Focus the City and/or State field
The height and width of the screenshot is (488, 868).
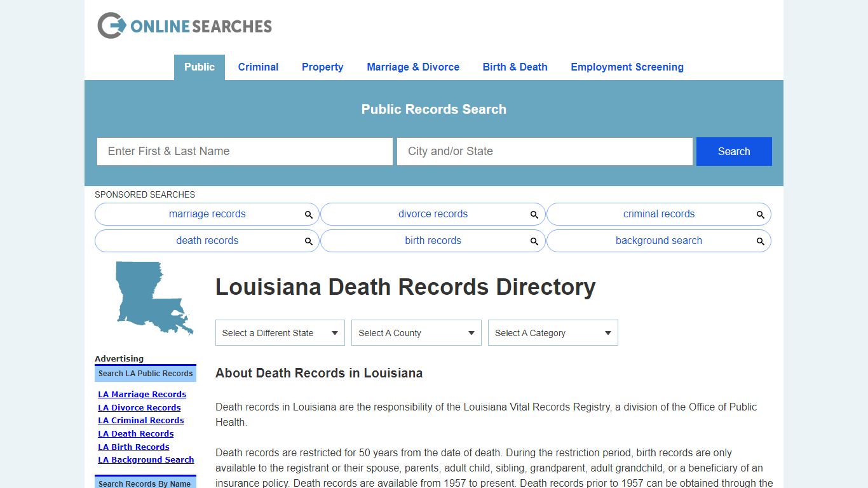coord(545,151)
